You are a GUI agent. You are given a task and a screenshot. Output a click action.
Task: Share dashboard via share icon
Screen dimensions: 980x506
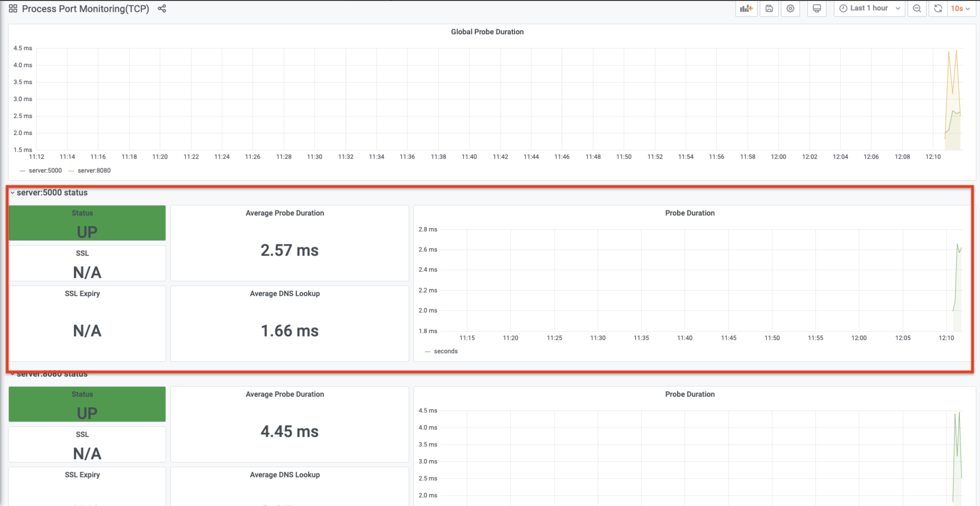click(162, 8)
